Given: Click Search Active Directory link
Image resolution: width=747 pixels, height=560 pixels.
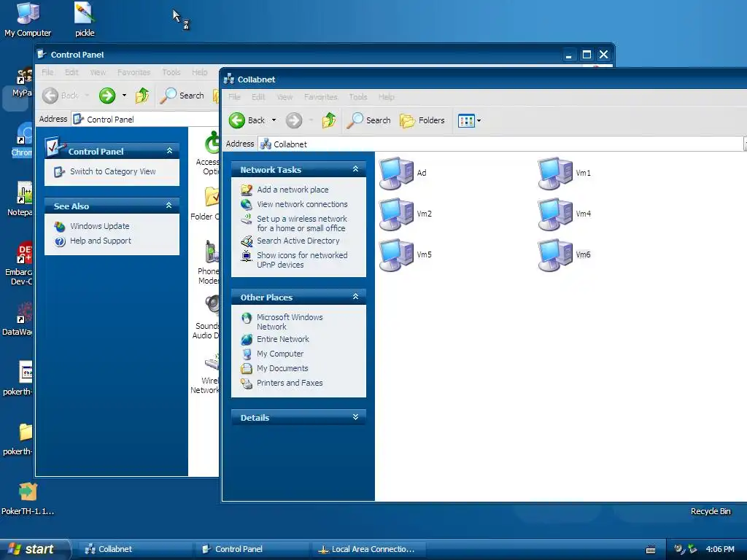Looking at the screenshot, I should (x=298, y=241).
